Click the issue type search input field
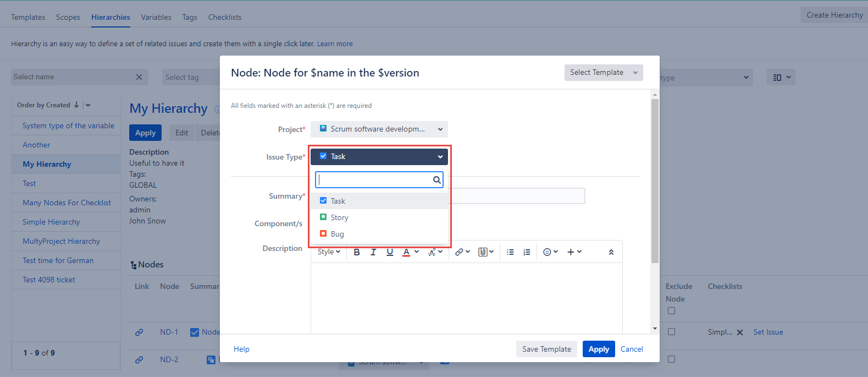 375,180
